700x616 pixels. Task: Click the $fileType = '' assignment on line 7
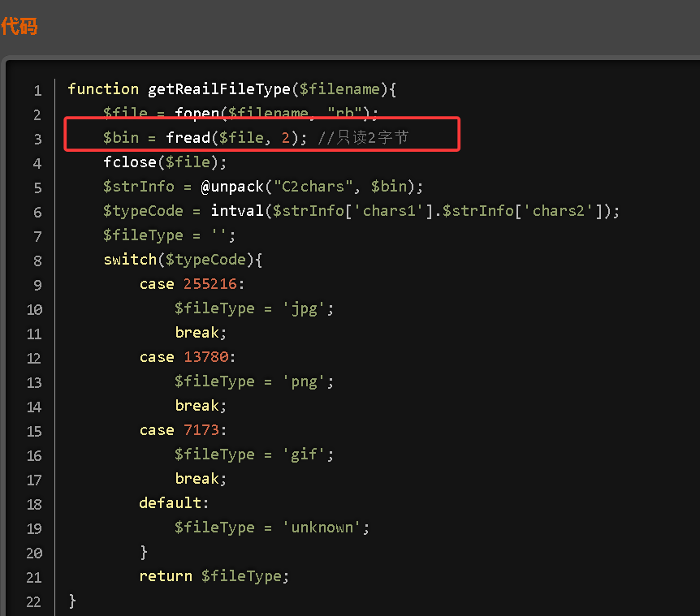pos(169,235)
